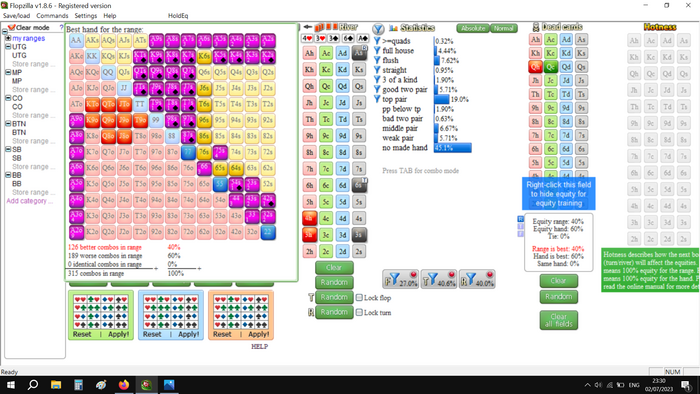Viewport: 700px width, 394px height.
Task: Click the filter icon beside flush
Action: pos(377,60)
